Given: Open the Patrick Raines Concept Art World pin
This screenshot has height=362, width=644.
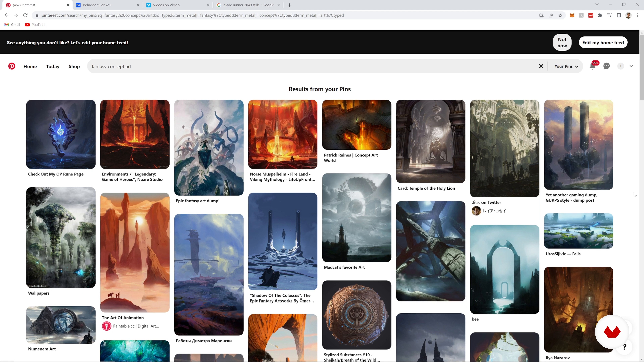Looking at the screenshot, I should pyautogui.click(x=357, y=125).
